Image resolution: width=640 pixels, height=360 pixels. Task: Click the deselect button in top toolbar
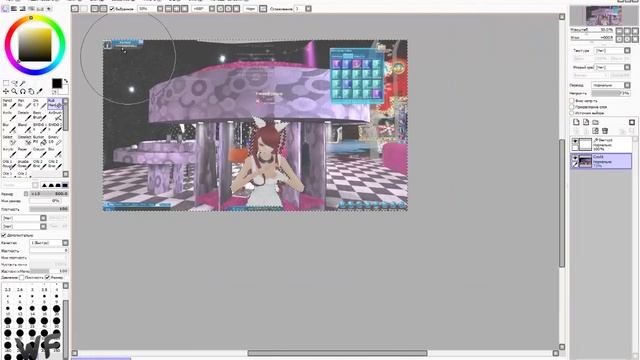point(94,9)
